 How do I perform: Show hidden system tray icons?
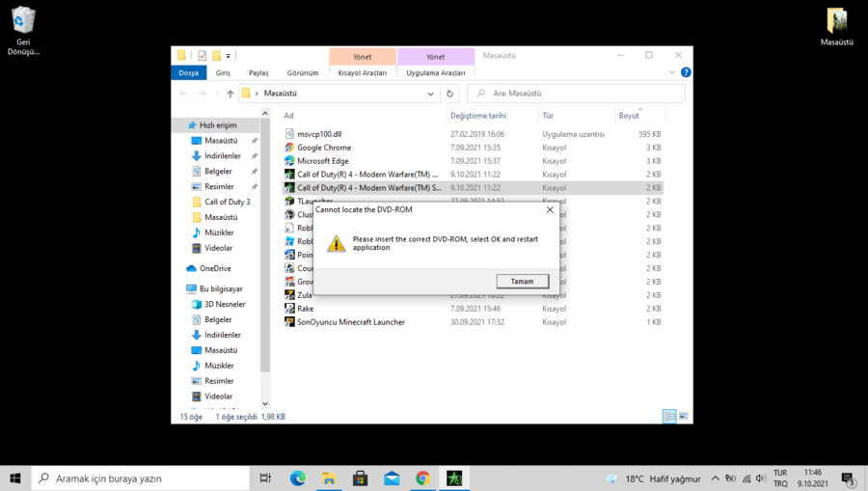[x=716, y=478]
